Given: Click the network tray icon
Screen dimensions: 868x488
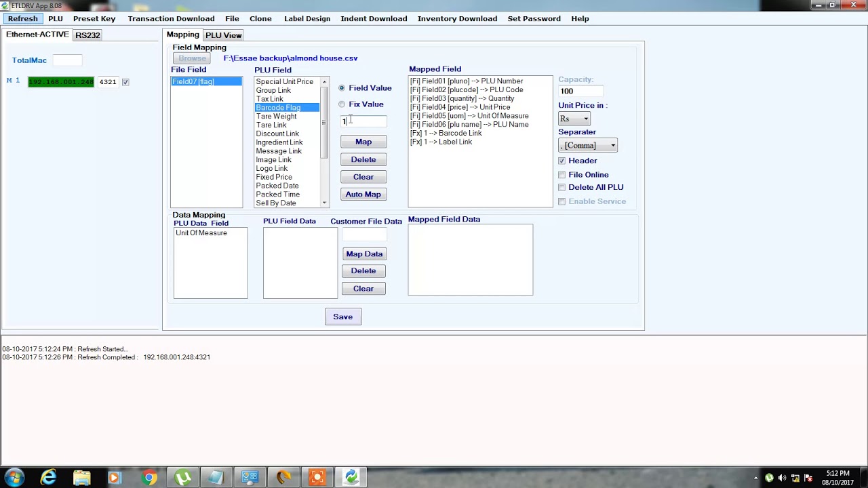Looking at the screenshot, I should (795, 478).
